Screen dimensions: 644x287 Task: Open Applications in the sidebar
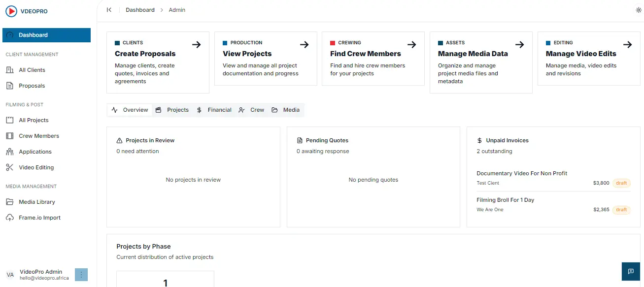tap(47, 152)
